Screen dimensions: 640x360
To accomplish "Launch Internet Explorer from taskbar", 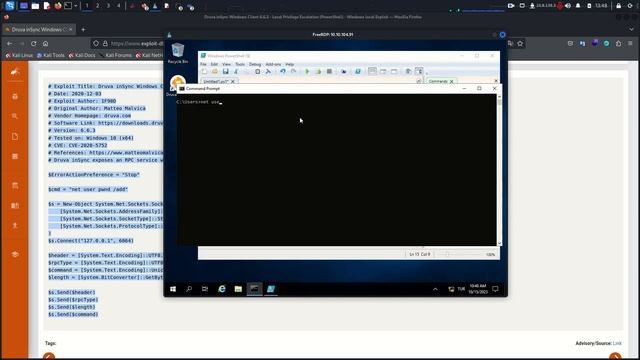I will tap(222, 289).
